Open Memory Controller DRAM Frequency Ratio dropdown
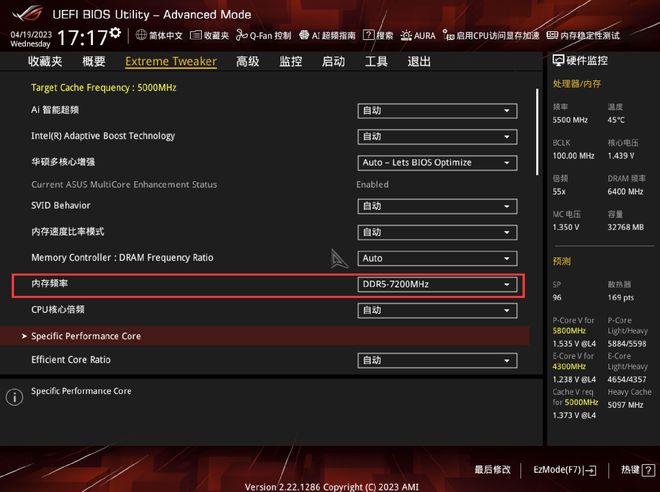This screenshot has width=660, height=492. click(x=436, y=259)
